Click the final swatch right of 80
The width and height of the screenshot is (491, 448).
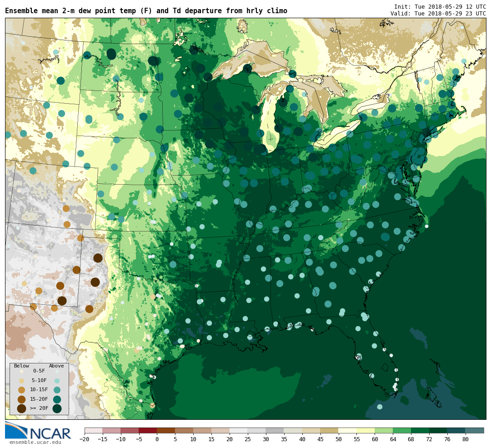pyautogui.click(x=475, y=430)
